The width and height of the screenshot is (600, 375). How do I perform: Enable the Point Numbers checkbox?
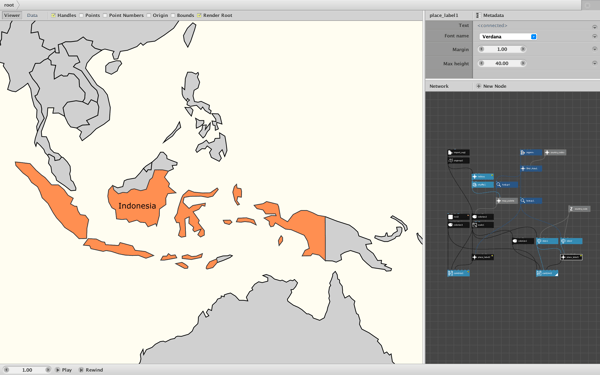click(x=105, y=15)
